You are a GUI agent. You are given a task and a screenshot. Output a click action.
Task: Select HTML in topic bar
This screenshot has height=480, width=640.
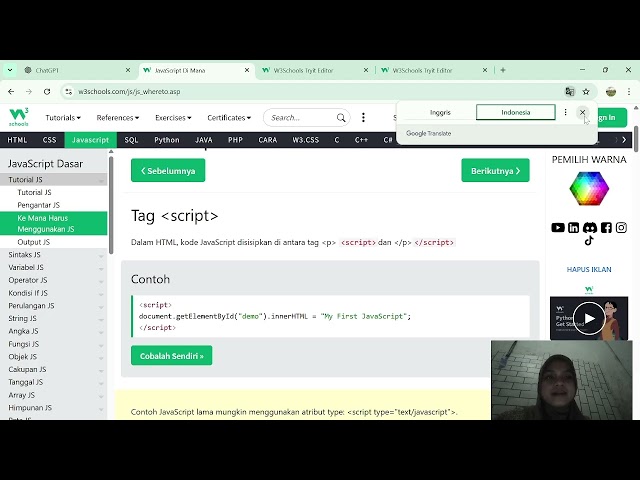(17, 140)
